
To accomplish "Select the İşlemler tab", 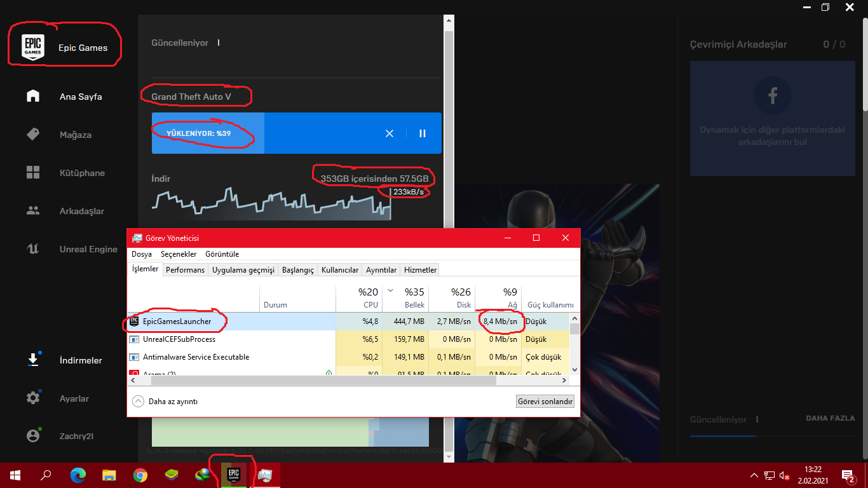I will (x=145, y=269).
